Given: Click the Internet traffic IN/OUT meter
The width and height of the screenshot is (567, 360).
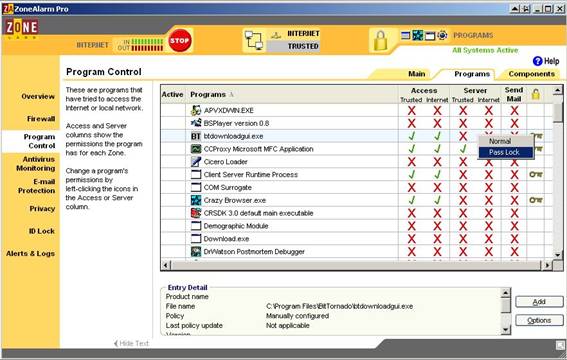Looking at the screenshot, I should point(140,45).
